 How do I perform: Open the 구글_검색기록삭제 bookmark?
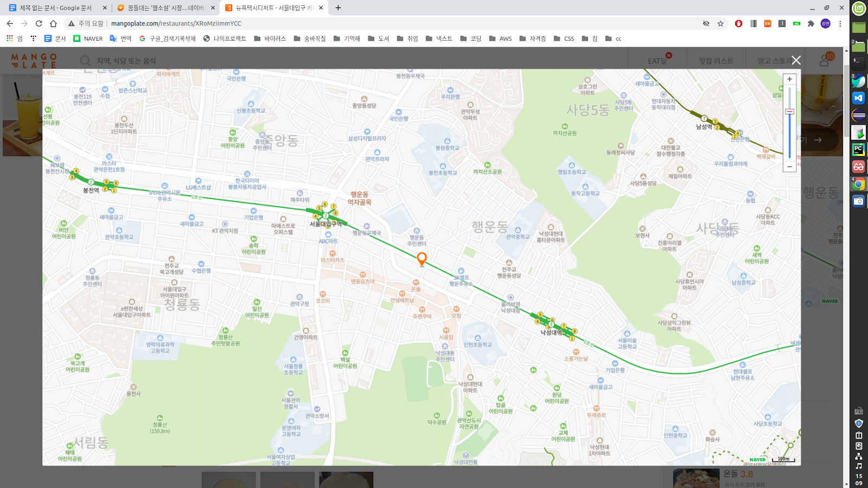[x=167, y=38]
